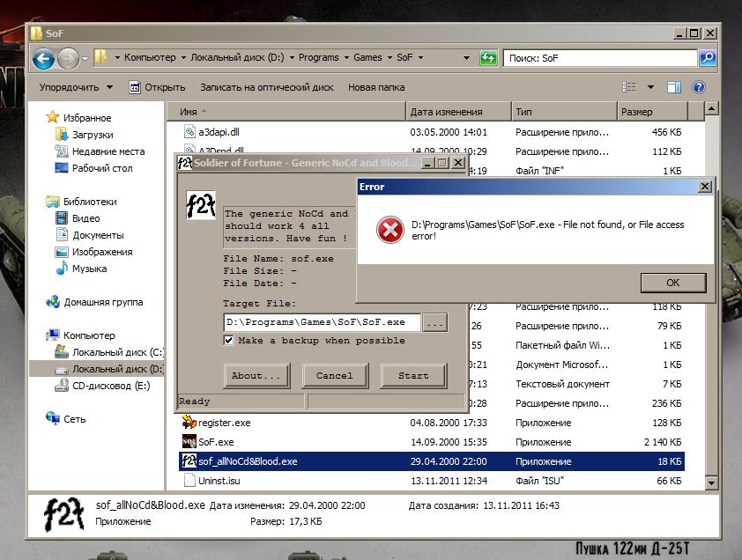Toggle the preview pane icon
Image resolution: width=742 pixels, height=560 pixels.
(674, 87)
